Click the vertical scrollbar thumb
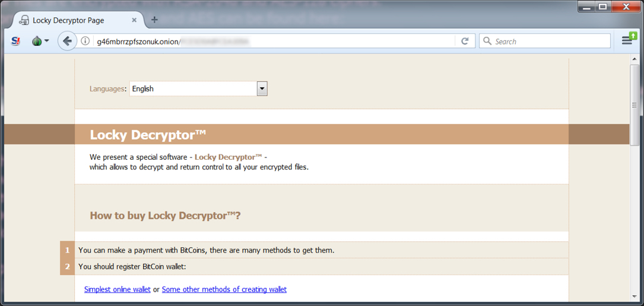Viewport: 644px width, 306px height. [635, 105]
